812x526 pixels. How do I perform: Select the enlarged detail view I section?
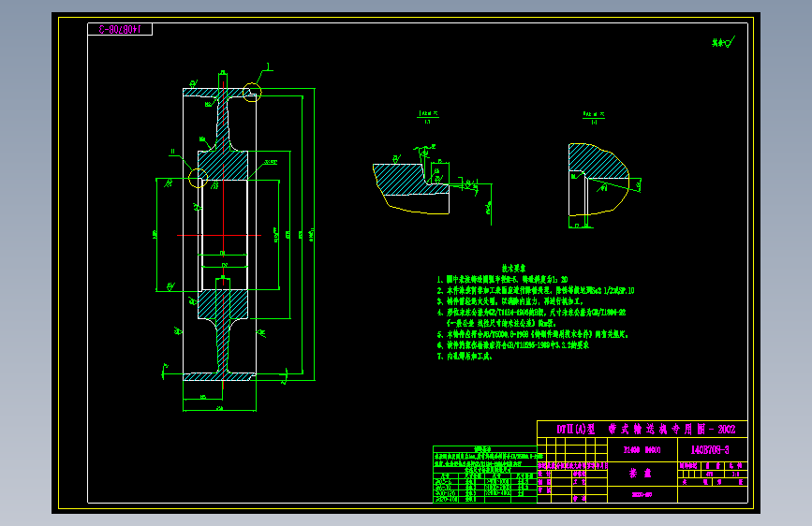tap(412, 188)
